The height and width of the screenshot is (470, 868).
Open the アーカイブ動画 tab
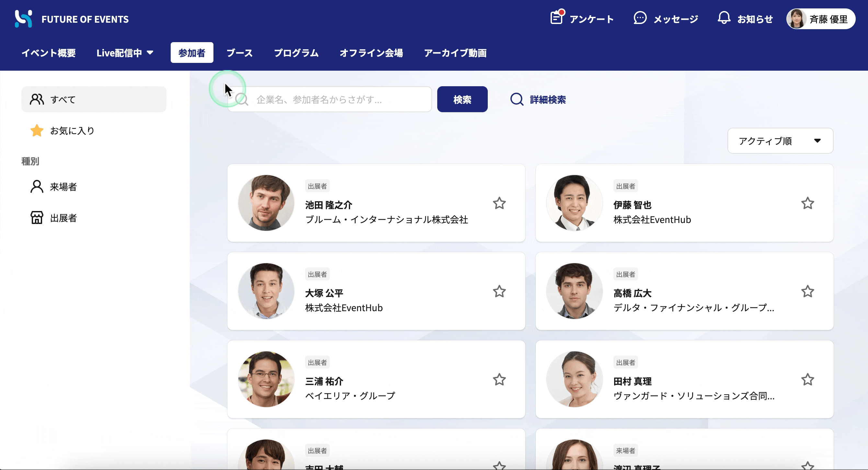coord(455,53)
